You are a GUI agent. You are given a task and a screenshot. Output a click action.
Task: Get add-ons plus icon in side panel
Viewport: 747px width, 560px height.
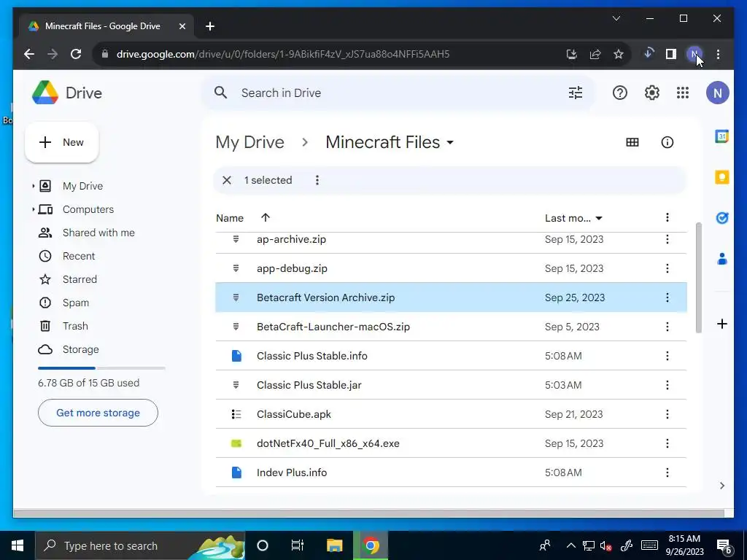coord(721,324)
